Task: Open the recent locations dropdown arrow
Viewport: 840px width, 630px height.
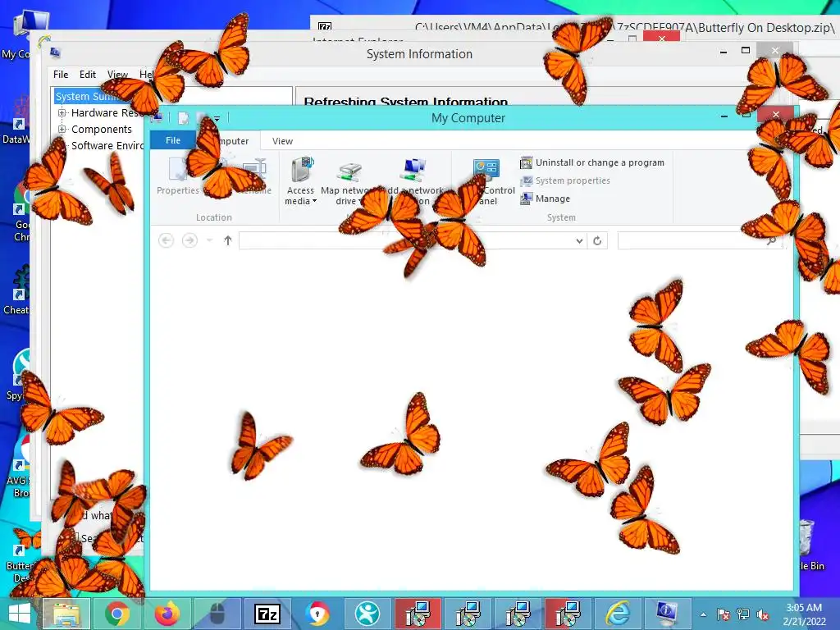Action: [x=209, y=240]
